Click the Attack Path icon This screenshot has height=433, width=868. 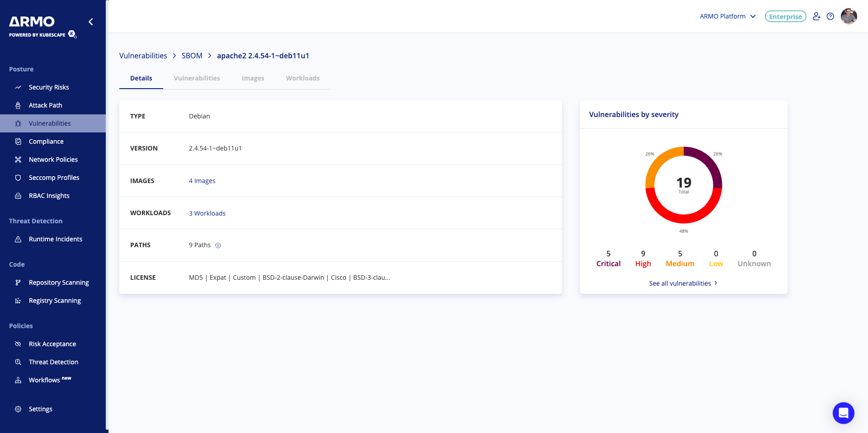[x=18, y=105]
